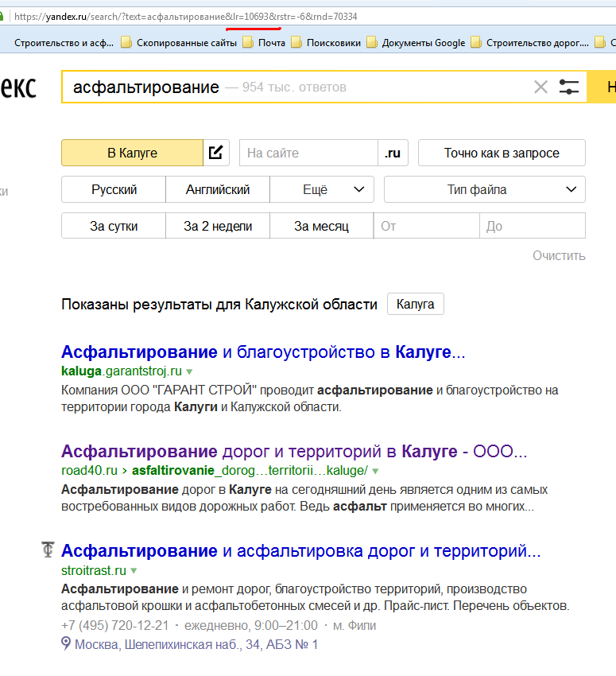Open the Поисковики bookmark folder
This screenshot has width=616, height=676.
coord(326,43)
